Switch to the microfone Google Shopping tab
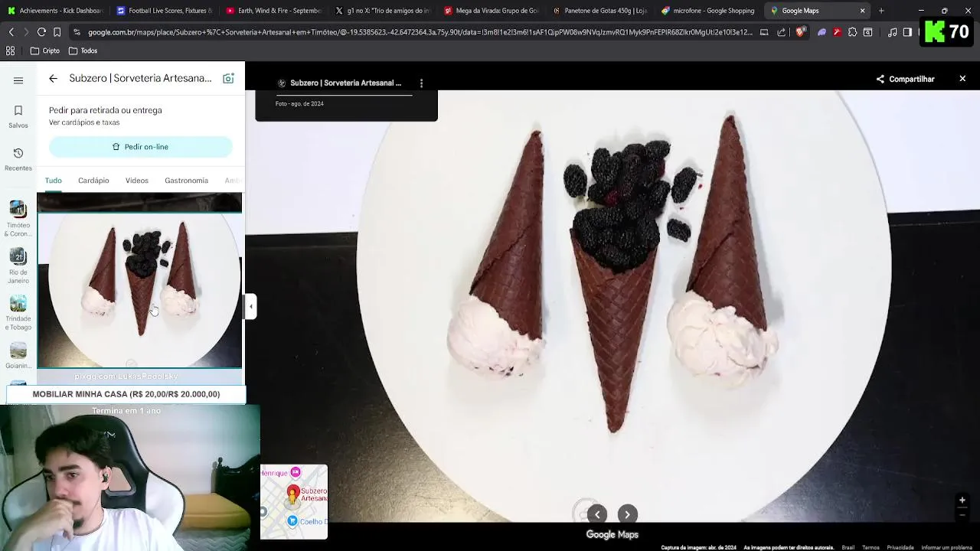This screenshot has width=980, height=551. (710, 11)
